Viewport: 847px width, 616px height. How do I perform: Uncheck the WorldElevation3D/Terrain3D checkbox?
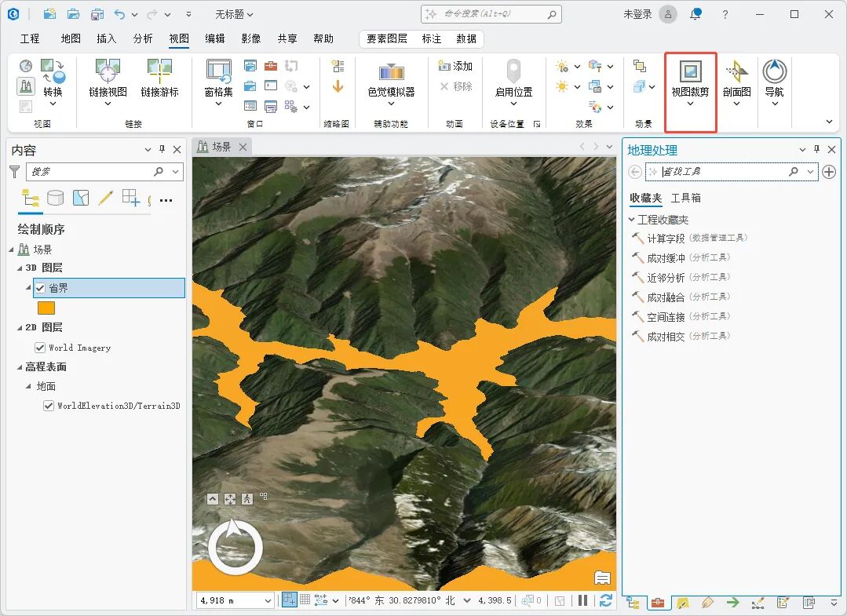point(49,406)
